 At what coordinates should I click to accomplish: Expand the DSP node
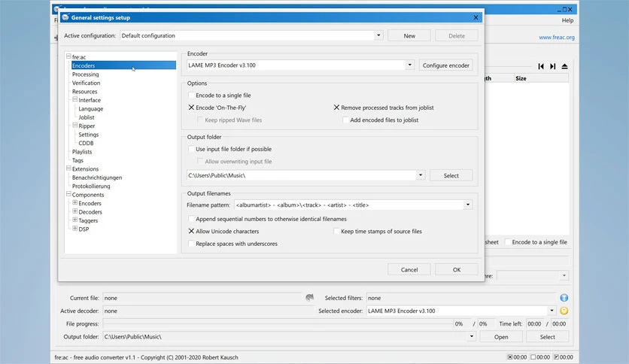coord(75,229)
